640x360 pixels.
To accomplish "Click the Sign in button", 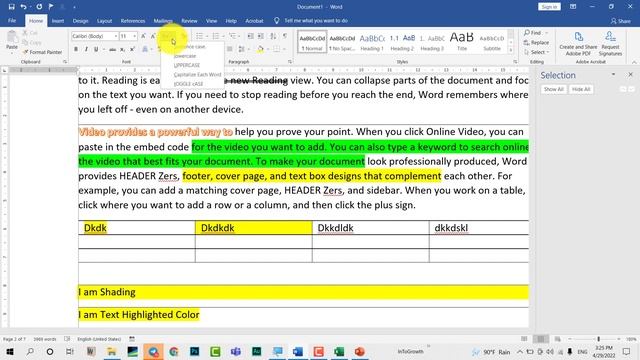I will point(549,7).
